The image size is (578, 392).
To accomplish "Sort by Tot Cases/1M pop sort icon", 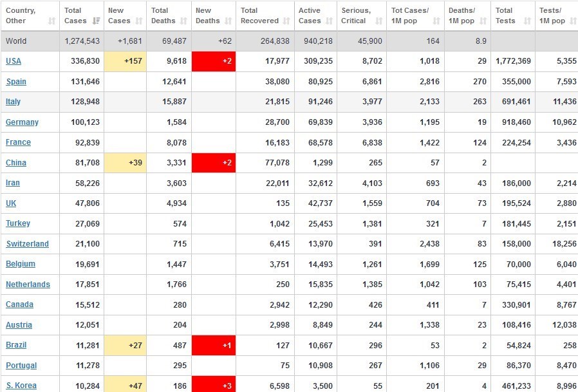I will click(436, 21).
